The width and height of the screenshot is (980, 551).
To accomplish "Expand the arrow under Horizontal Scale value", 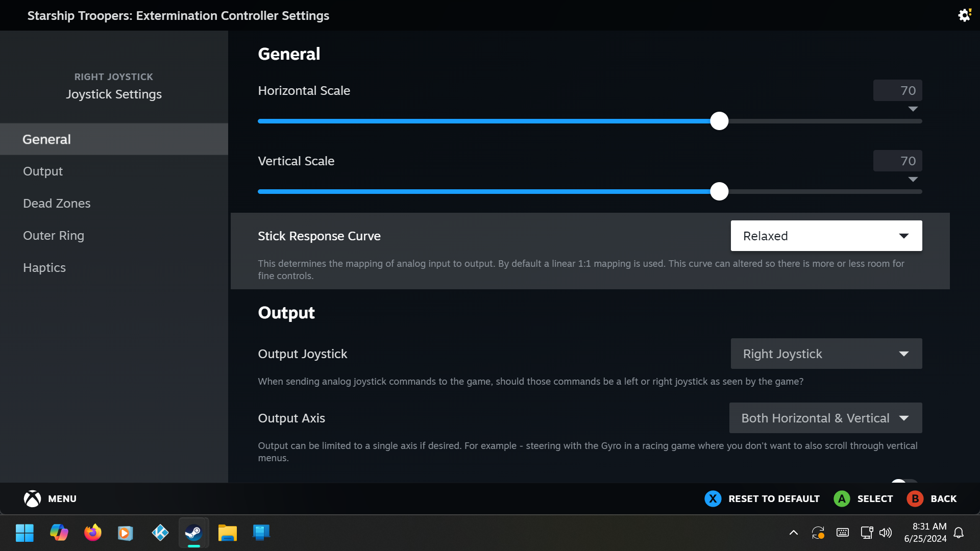I will (913, 109).
